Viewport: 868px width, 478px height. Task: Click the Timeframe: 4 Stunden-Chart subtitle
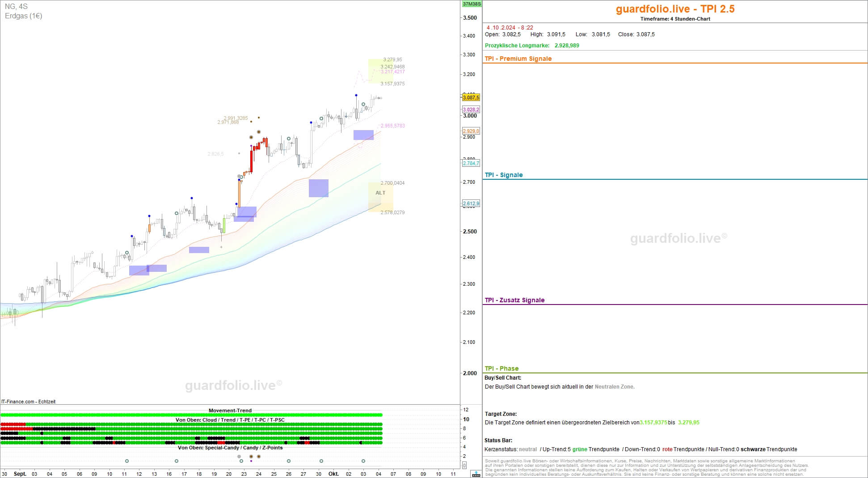pos(675,19)
